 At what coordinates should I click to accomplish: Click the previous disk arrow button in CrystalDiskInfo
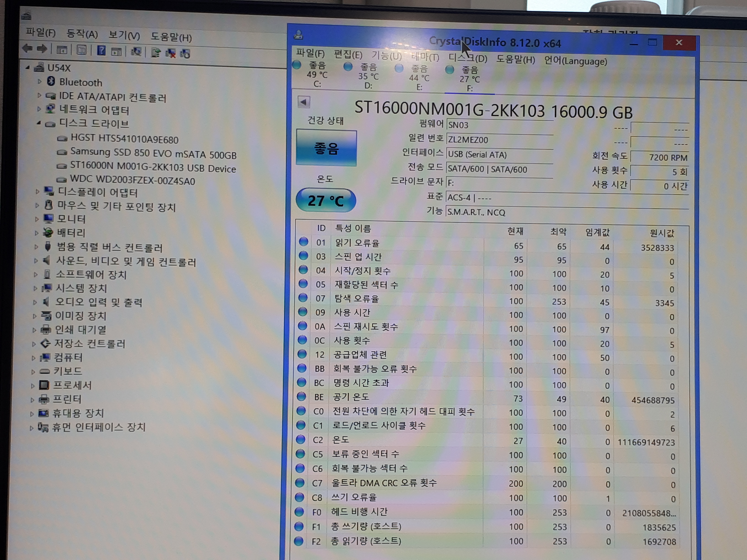(304, 102)
